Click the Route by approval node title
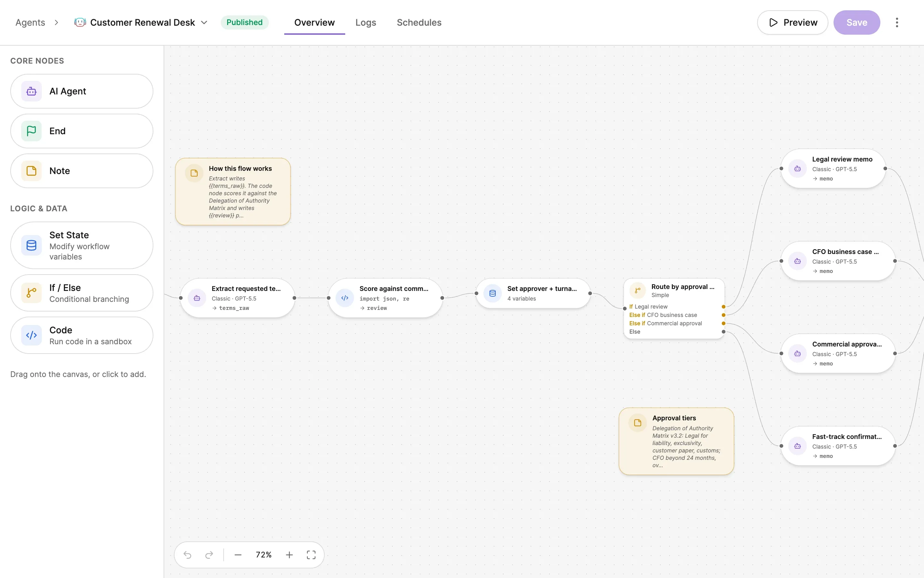Screen dimensions: 924x578 (x=683, y=287)
